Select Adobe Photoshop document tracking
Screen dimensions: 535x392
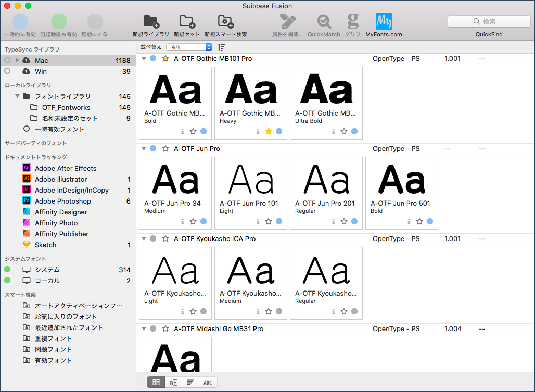pos(68,201)
